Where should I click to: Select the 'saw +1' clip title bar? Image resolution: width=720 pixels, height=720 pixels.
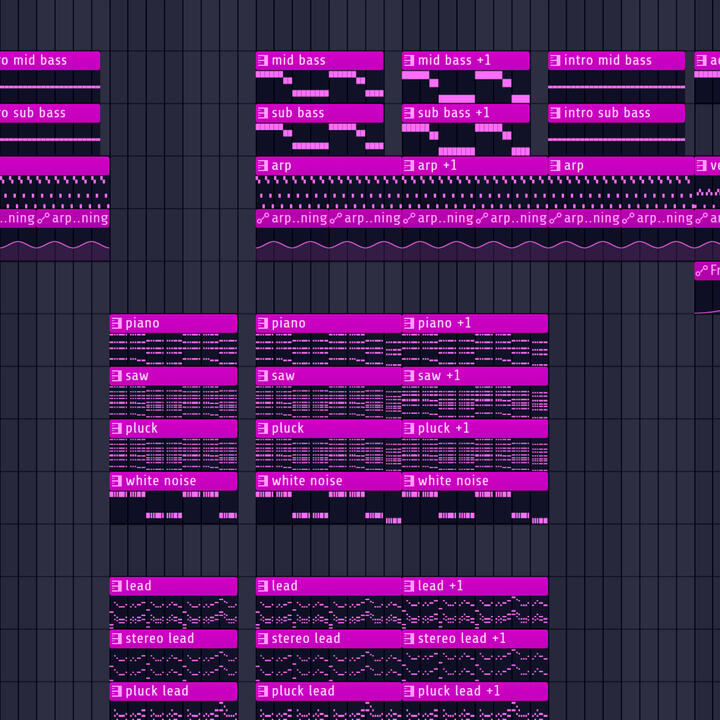480,377
